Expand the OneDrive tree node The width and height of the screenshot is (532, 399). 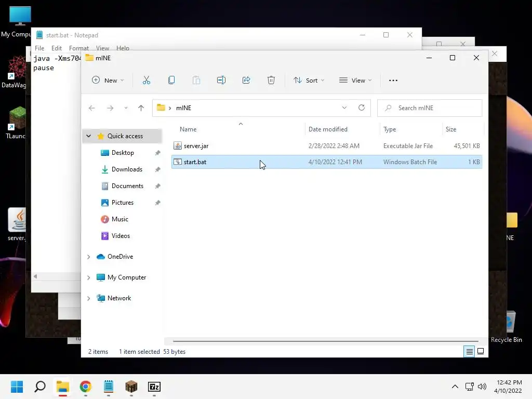[x=88, y=257]
